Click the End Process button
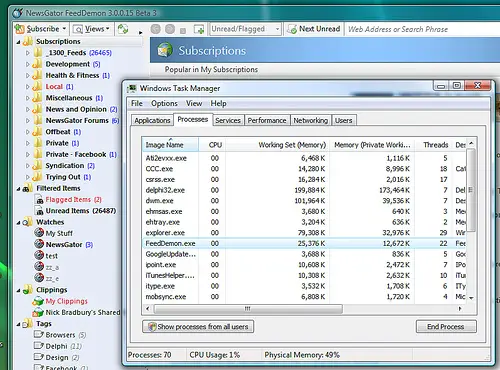This screenshot has width=500, height=370. point(446,327)
